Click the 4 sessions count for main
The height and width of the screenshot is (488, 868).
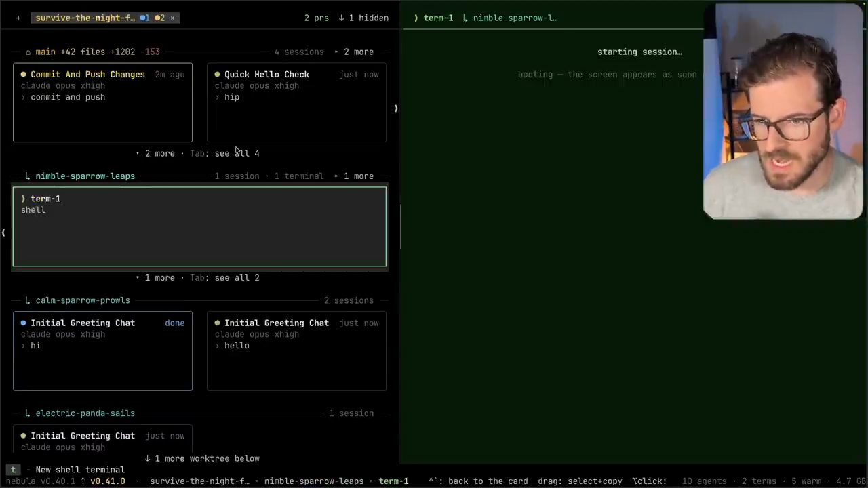pos(299,52)
